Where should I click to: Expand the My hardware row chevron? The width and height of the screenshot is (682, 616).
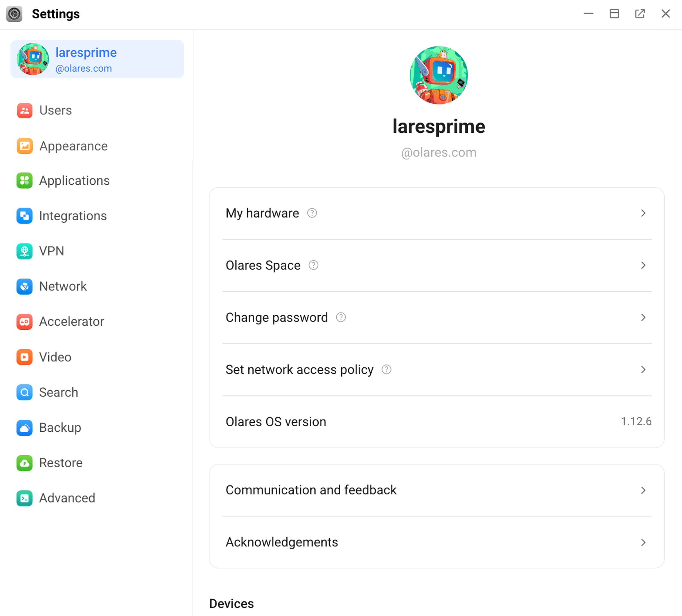[x=643, y=213]
